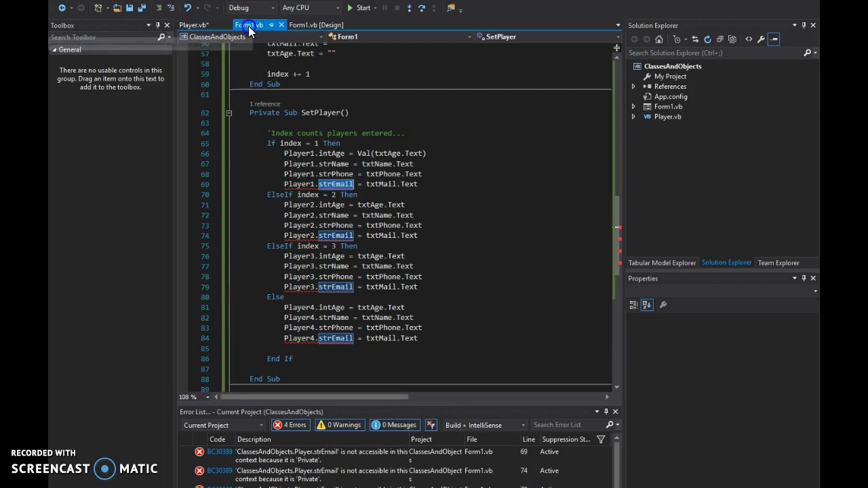
Task: Click the Step Over debug icon
Action: click(x=421, y=8)
